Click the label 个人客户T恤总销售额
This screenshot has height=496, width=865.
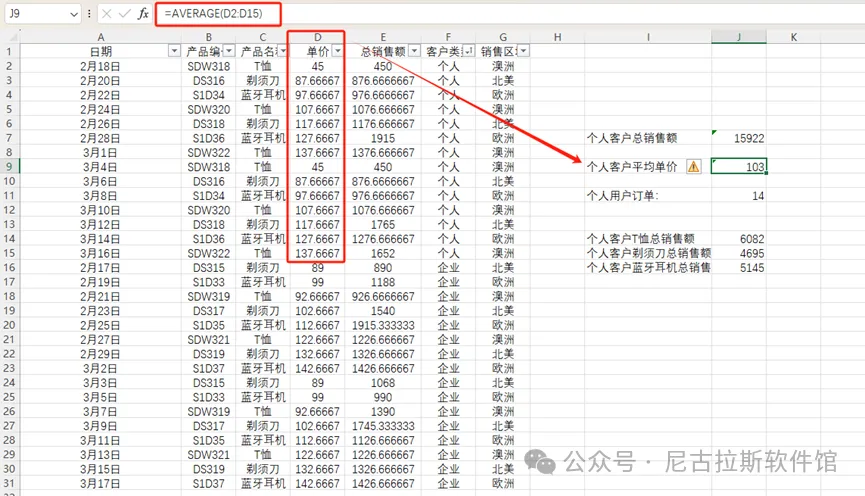(640, 239)
